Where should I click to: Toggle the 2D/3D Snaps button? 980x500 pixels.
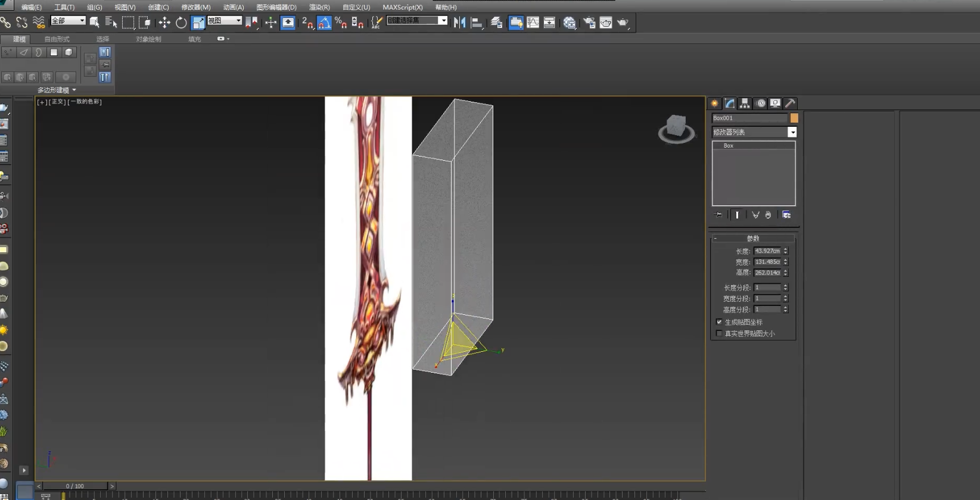pyautogui.click(x=307, y=23)
